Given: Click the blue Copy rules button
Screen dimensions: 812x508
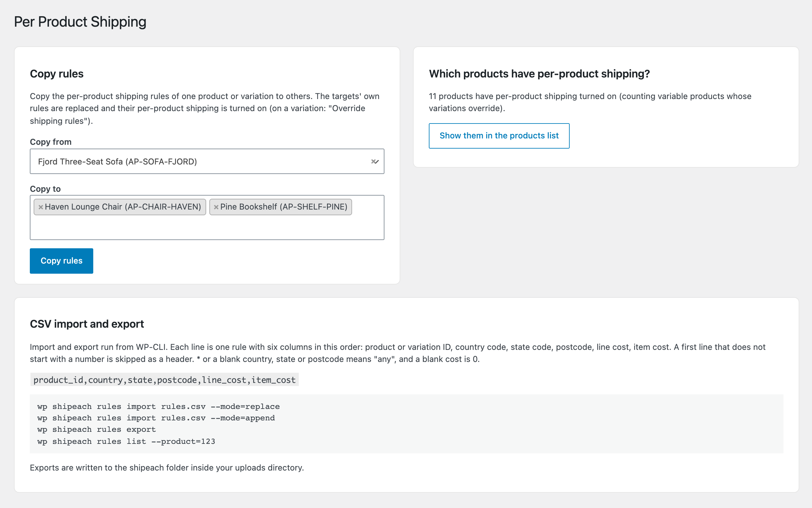Looking at the screenshot, I should point(62,261).
